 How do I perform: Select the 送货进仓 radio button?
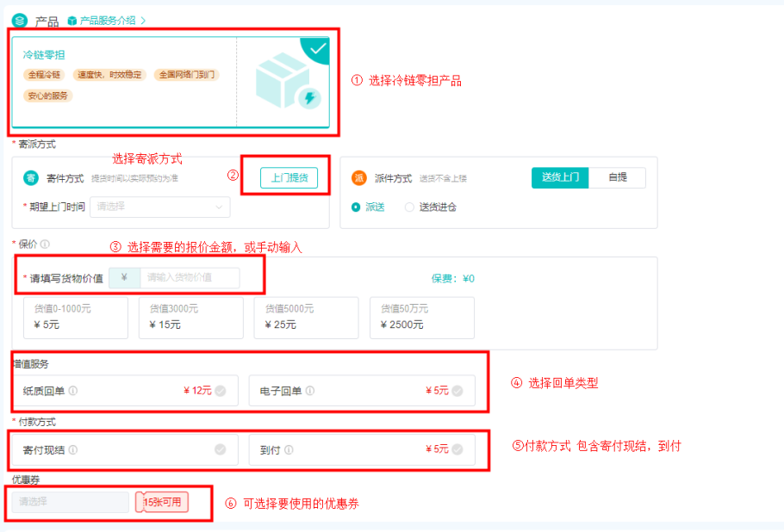click(409, 207)
